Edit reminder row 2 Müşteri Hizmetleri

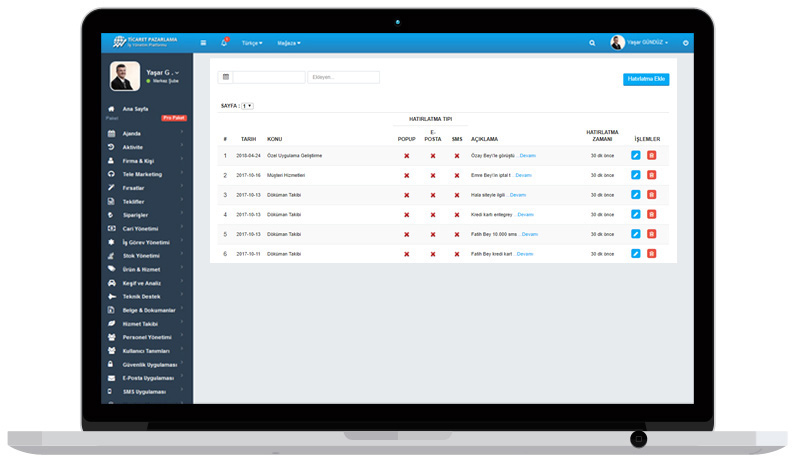pos(635,175)
